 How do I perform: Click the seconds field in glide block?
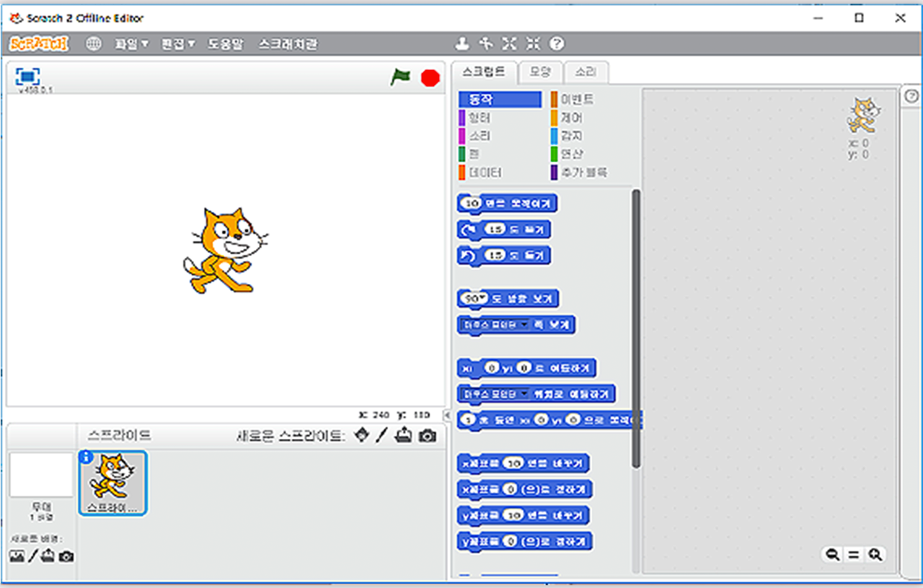point(469,419)
